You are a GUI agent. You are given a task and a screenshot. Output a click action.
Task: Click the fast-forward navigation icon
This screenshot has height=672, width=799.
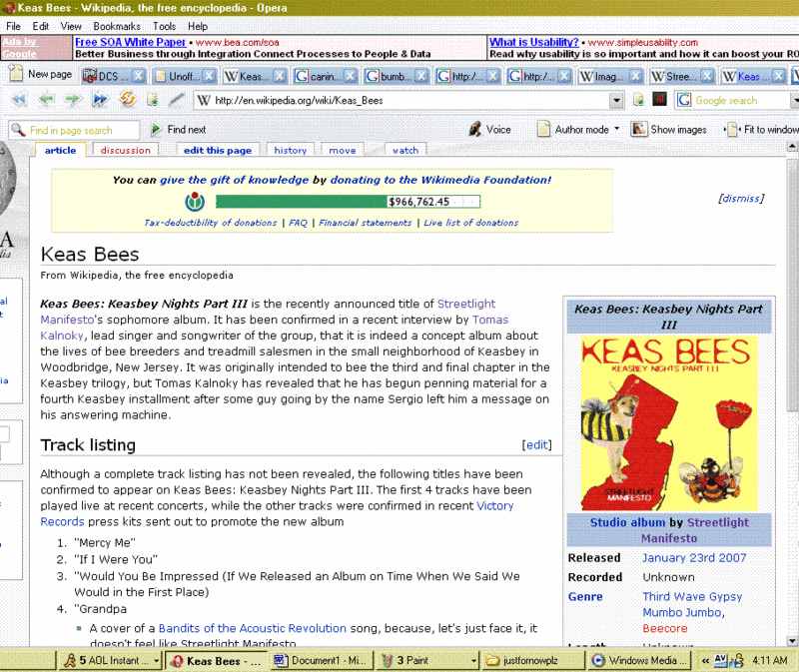[x=100, y=99]
